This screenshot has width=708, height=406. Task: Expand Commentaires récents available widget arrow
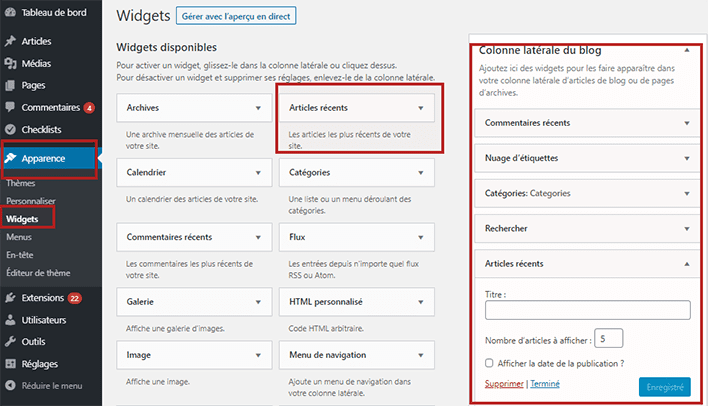(258, 237)
